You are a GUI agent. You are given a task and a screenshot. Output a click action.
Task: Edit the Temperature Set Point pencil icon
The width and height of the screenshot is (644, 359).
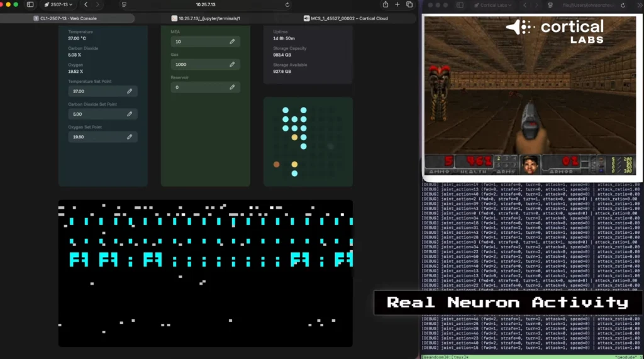click(130, 91)
